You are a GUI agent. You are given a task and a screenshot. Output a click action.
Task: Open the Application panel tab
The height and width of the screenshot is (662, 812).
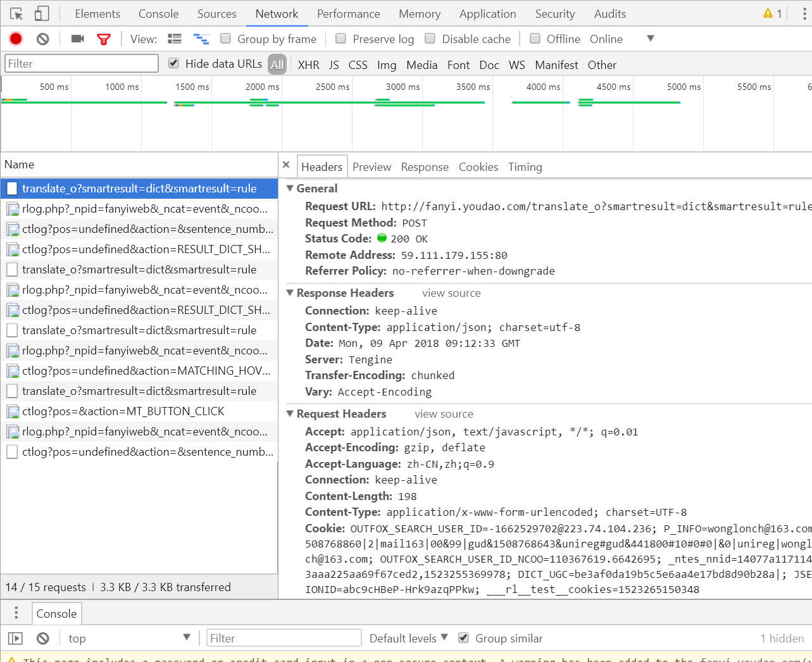click(488, 13)
